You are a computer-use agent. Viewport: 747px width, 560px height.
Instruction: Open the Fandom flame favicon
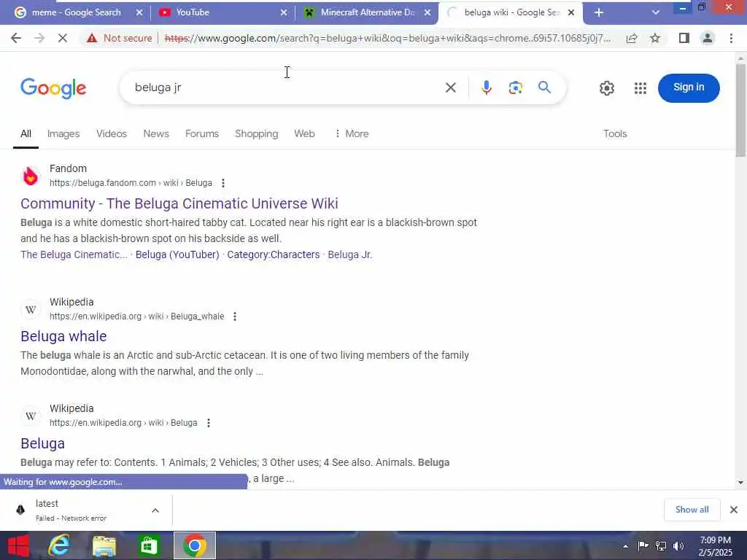click(x=31, y=176)
